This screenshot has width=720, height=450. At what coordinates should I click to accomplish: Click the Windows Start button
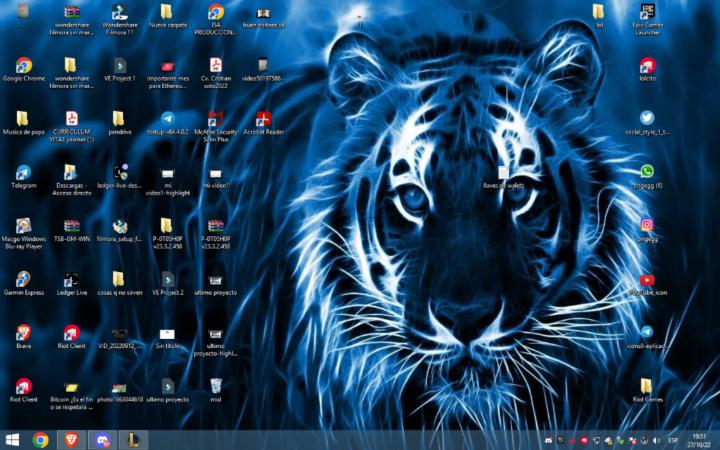[13, 439]
